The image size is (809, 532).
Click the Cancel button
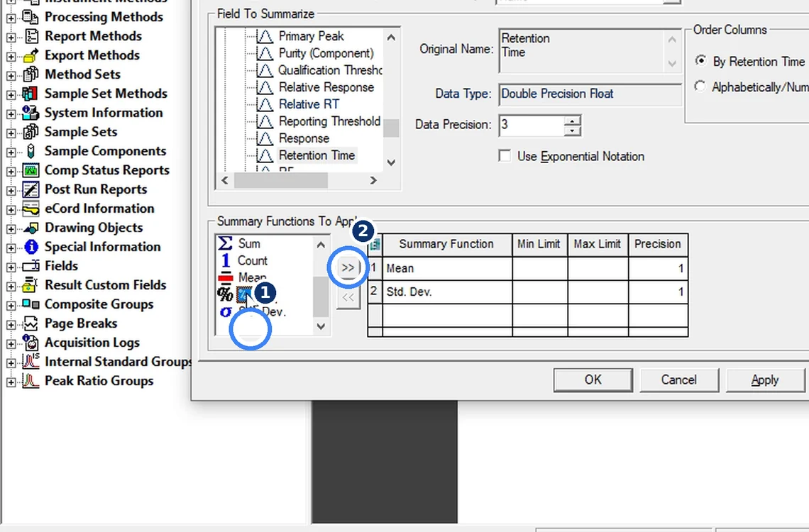click(x=679, y=380)
